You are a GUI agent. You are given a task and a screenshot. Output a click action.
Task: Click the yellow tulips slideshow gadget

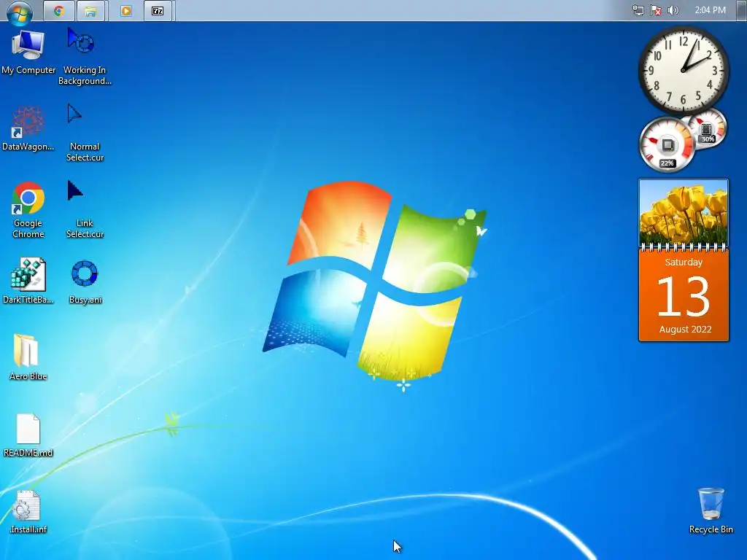[684, 212]
